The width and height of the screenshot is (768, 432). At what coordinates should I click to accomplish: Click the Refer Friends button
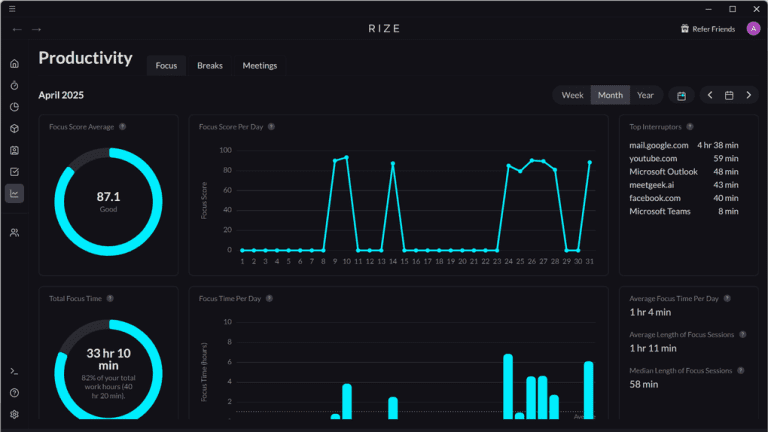point(708,29)
